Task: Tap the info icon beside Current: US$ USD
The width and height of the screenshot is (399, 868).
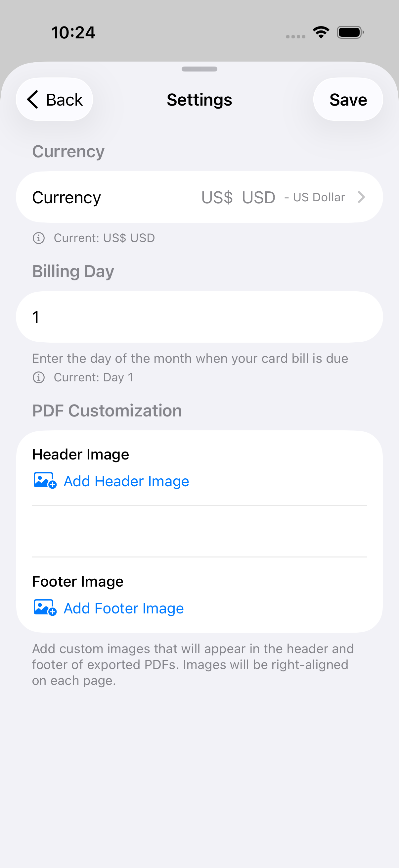Action: 39,238
